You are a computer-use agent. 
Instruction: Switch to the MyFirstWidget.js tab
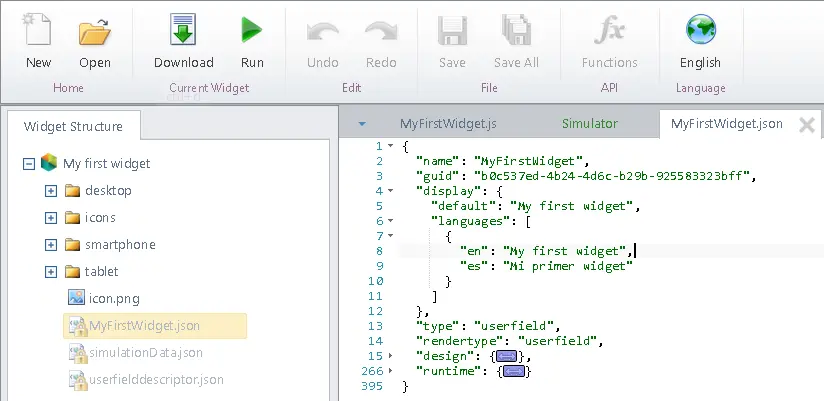pyautogui.click(x=448, y=124)
